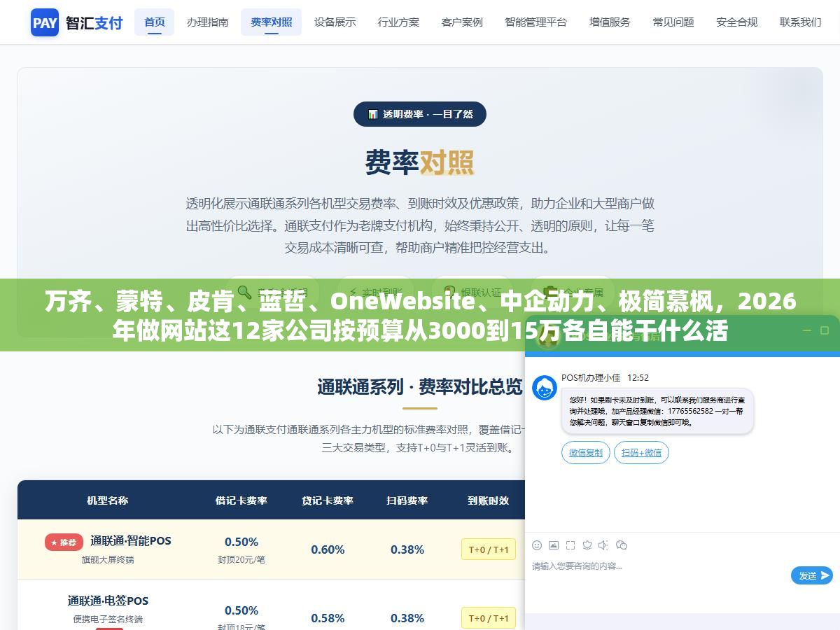Click the agent's greeting message bubble
This screenshot has height=630, width=840.
pos(657,411)
